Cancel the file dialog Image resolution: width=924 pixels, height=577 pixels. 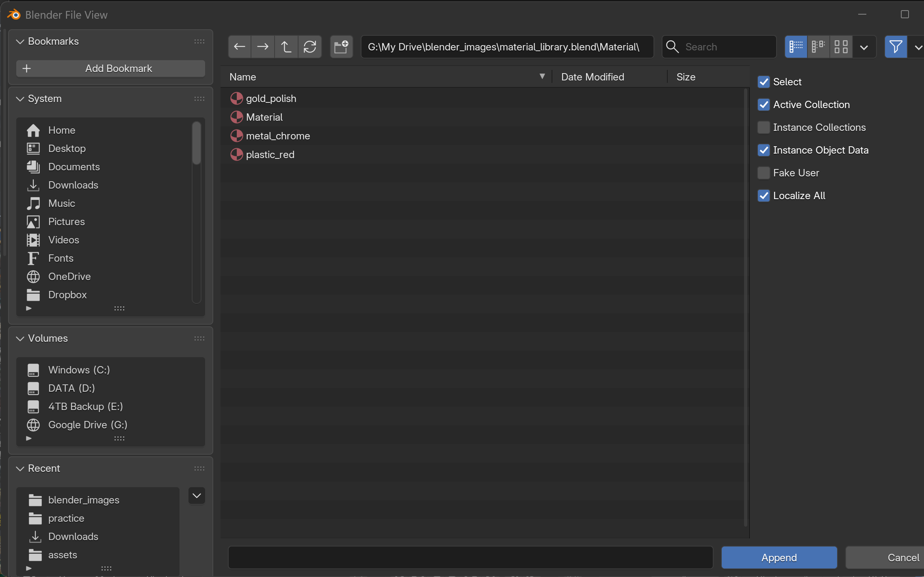click(885, 557)
